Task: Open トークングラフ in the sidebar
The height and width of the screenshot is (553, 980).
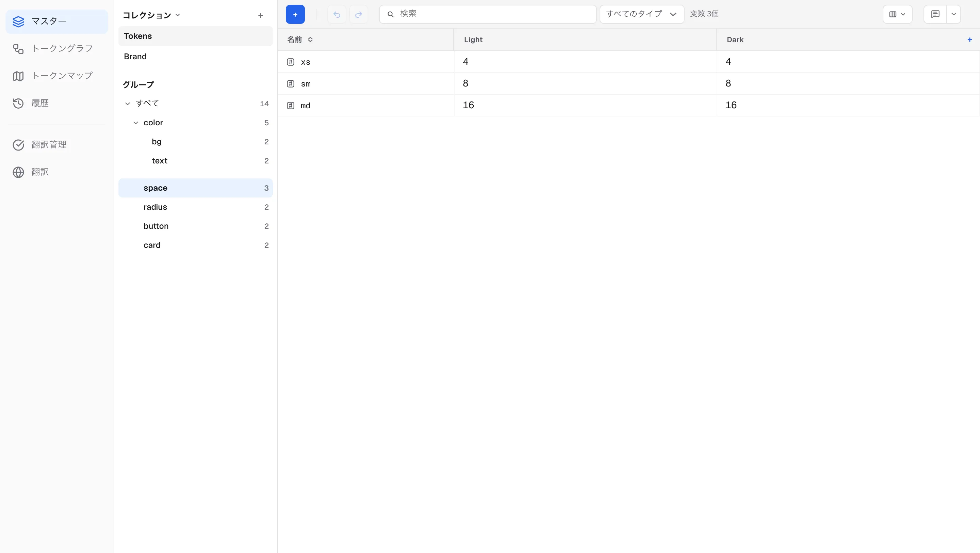Action: click(57, 49)
